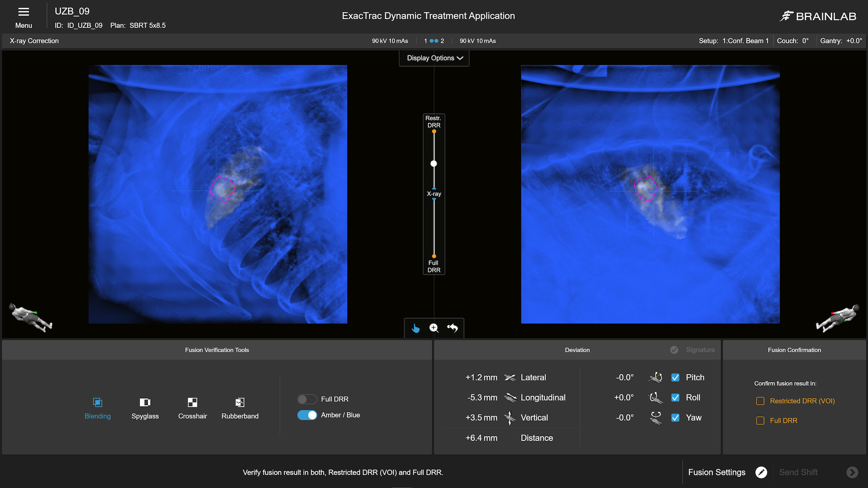Click the +3.5 mm Vertical value
The image size is (868, 488).
(x=481, y=418)
